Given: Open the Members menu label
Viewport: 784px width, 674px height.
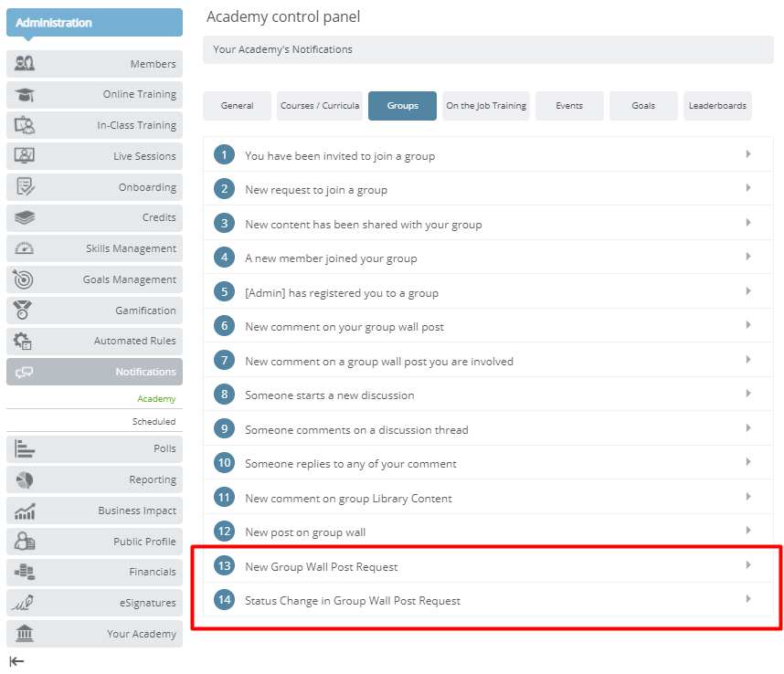Looking at the screenshot, I should point(153,64).
